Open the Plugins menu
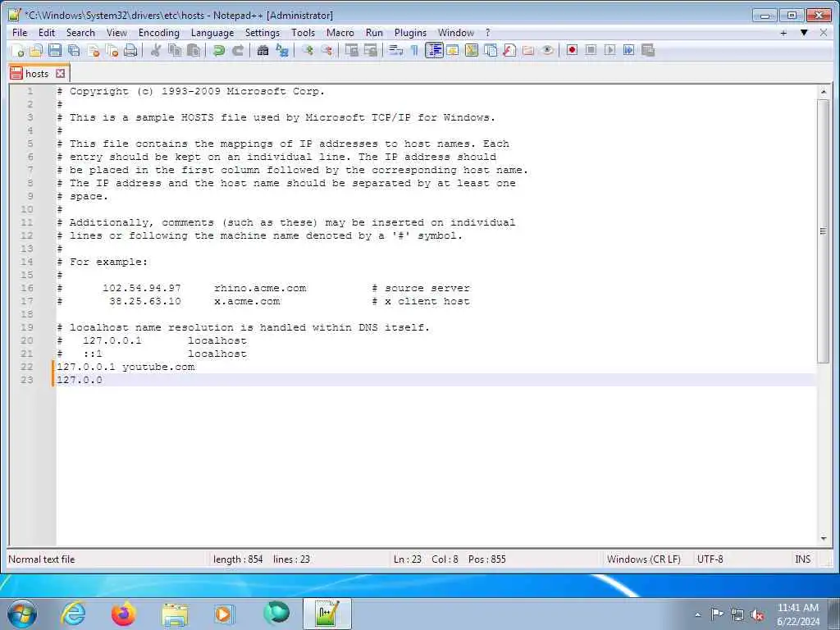Viewport: 840px width, 630px height. pyautogui.click(x=410, y=33)
